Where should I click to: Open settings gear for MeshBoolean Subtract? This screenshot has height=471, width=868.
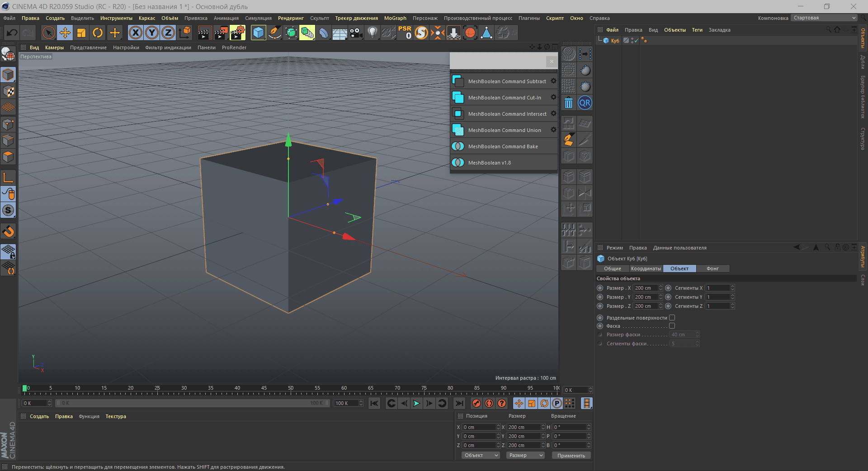(x=553, y=81)
